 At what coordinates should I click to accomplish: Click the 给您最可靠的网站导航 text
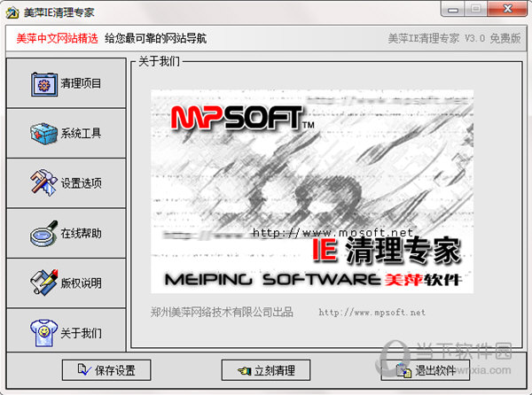click(156, 38)
